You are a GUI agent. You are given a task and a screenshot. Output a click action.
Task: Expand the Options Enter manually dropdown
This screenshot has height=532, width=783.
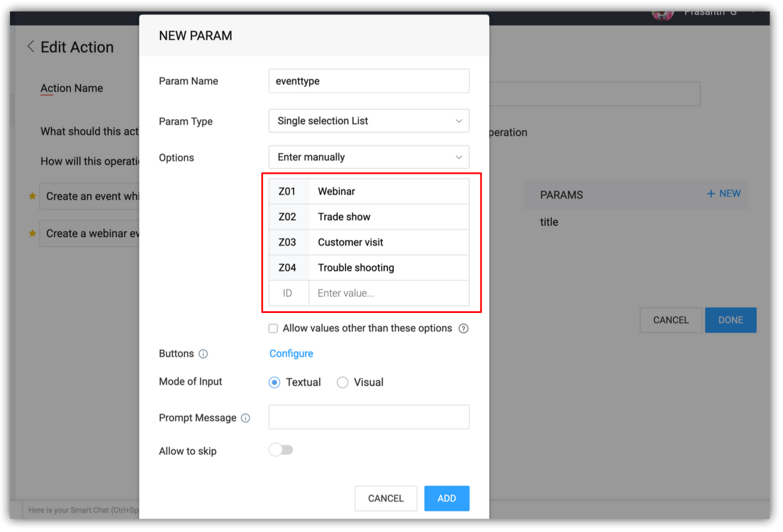pyautogui.click(x=369, y=157)
